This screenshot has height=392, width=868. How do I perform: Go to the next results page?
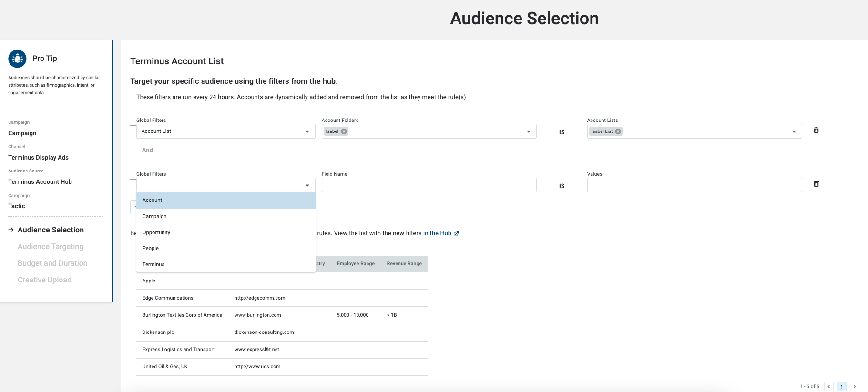(x=855, y=386)
